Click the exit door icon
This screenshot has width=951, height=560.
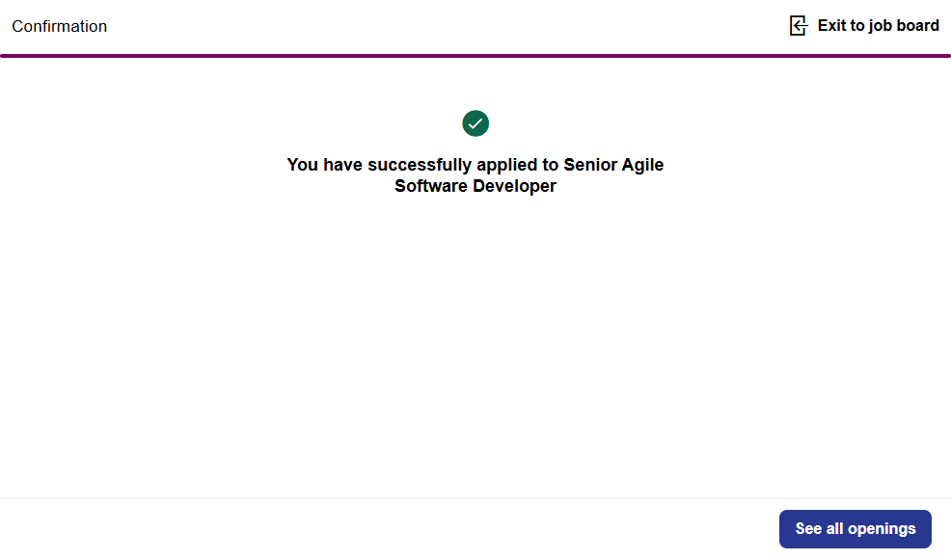coord(798,26)
